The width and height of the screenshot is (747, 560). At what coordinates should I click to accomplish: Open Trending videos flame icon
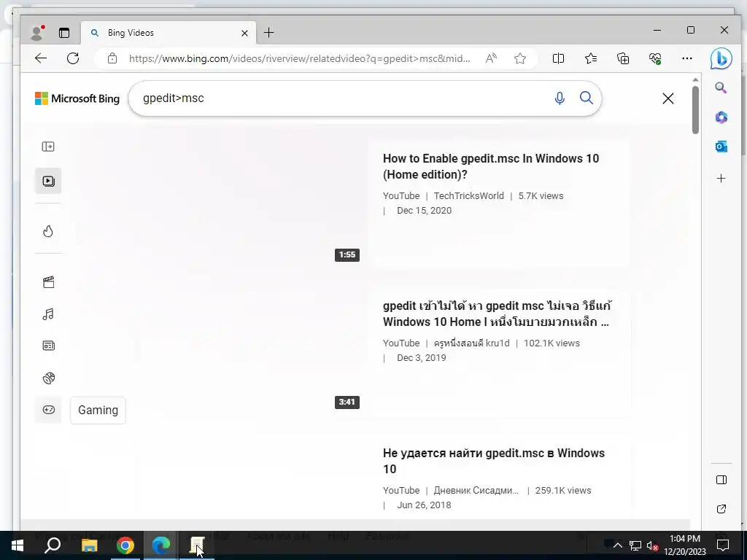(48, 231)
